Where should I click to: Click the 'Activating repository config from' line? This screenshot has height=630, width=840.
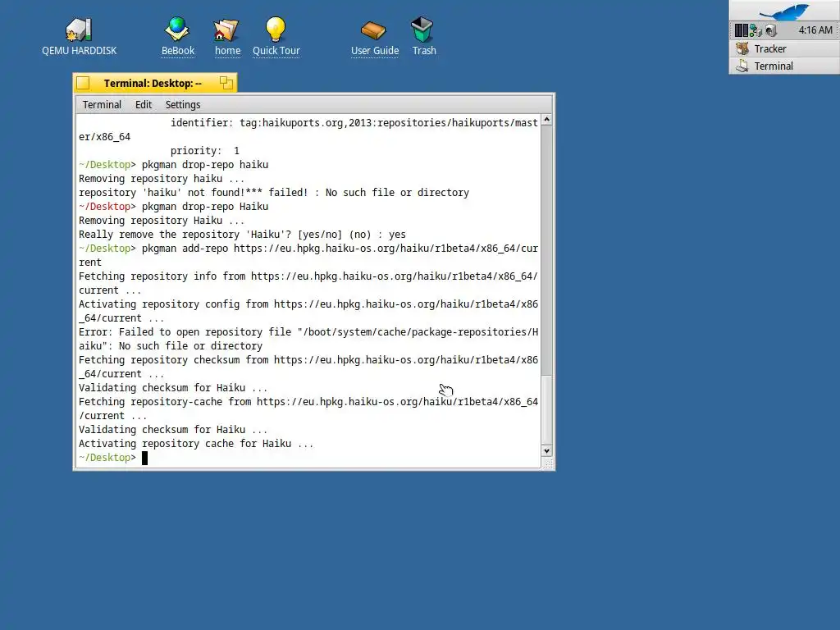point(308,304)
